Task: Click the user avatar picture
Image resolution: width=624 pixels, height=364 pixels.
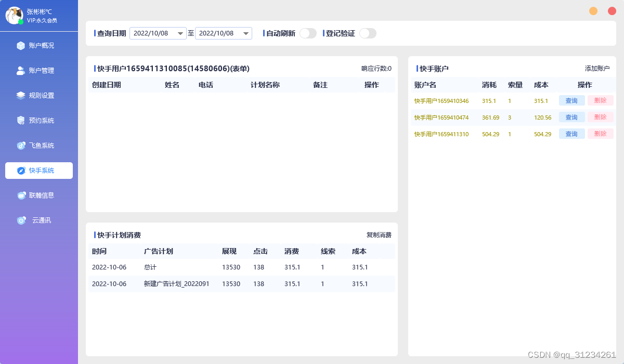Action: coord(14,16)
